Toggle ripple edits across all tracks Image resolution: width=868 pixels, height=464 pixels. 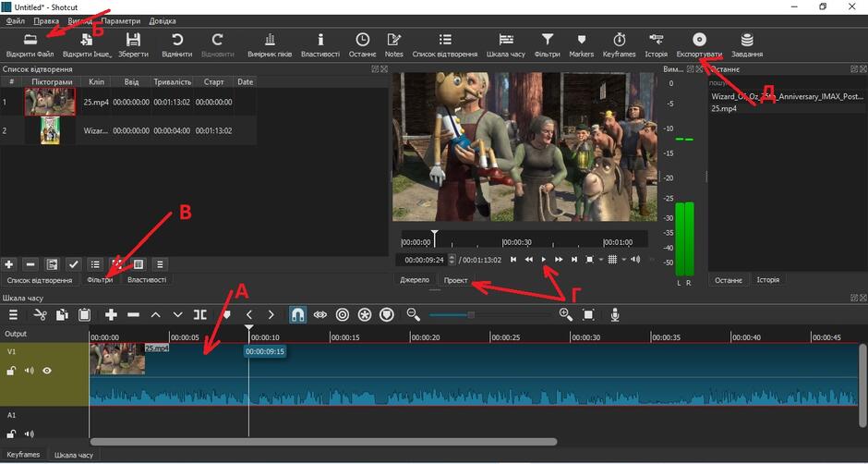pos(364,315)
